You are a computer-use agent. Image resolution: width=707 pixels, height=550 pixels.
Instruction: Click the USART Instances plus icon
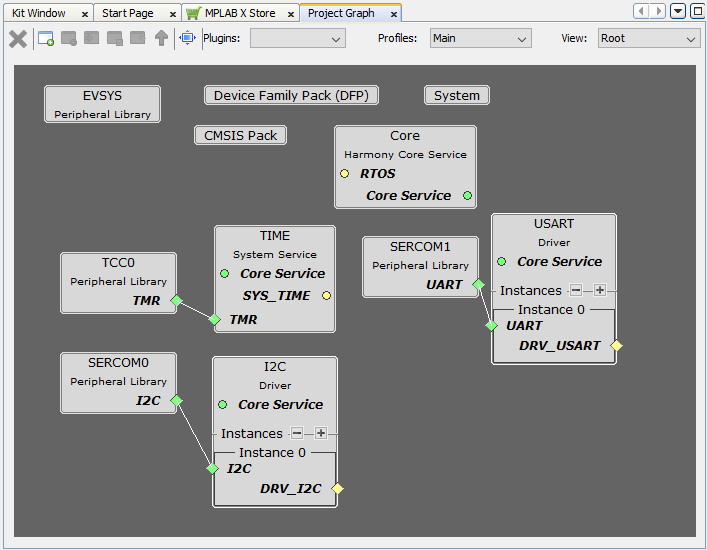600,290
